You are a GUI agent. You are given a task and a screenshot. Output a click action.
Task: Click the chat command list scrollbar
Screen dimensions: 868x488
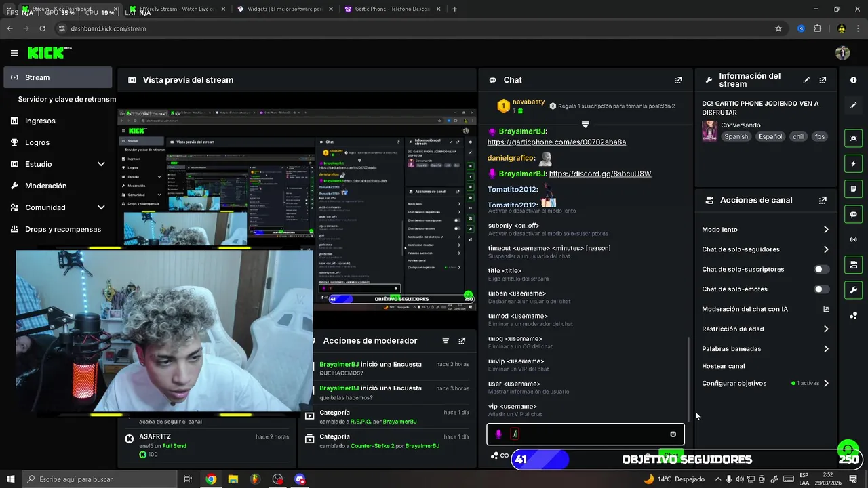[689, 378]
